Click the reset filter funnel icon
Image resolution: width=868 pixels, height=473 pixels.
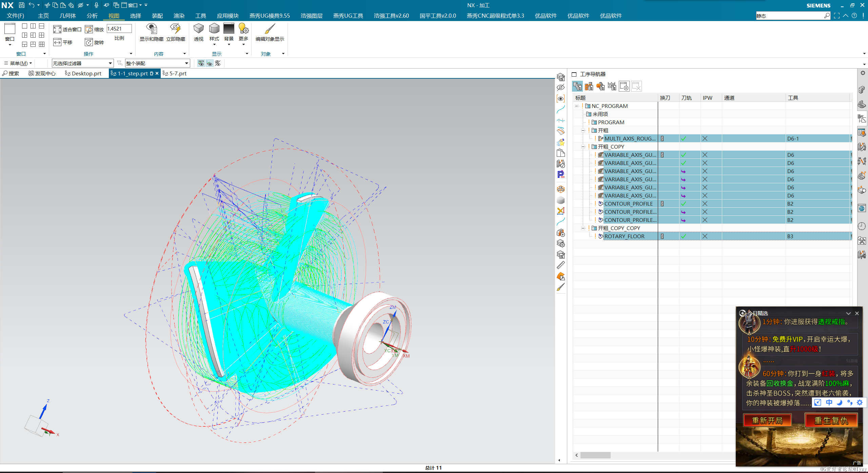119,63
